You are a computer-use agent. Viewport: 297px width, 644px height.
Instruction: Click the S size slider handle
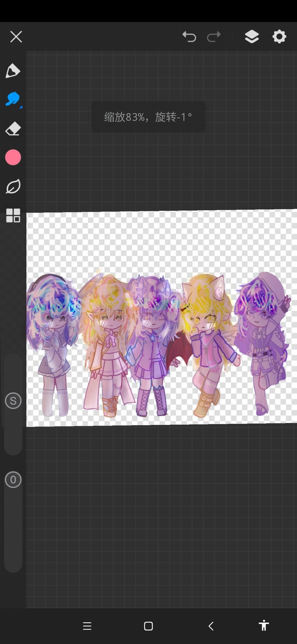coord(13,401)
